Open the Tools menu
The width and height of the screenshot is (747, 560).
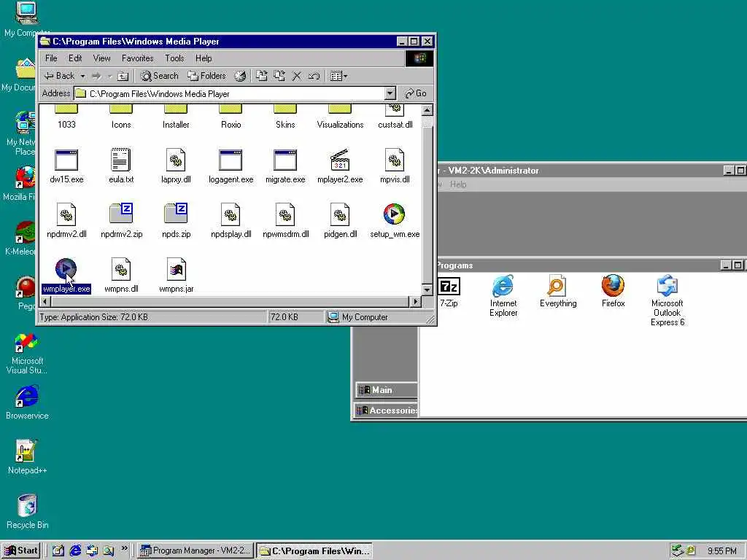pos(174,58)
